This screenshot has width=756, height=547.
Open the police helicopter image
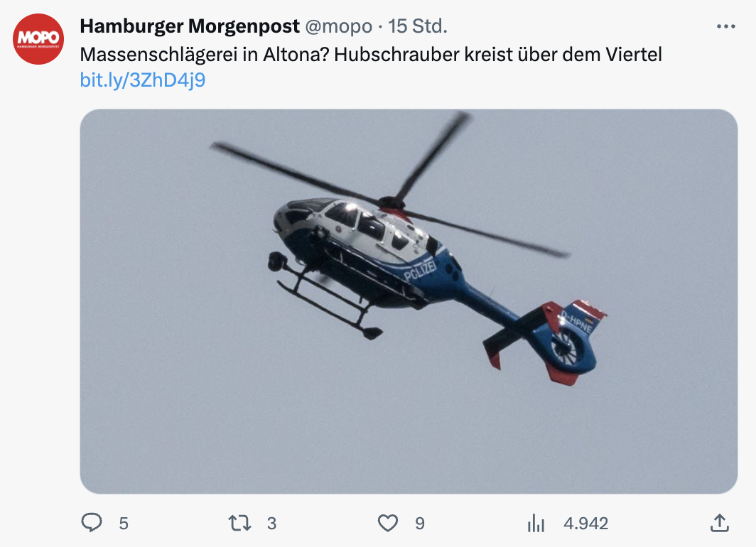pyautogui.click(x=409, y=301)
